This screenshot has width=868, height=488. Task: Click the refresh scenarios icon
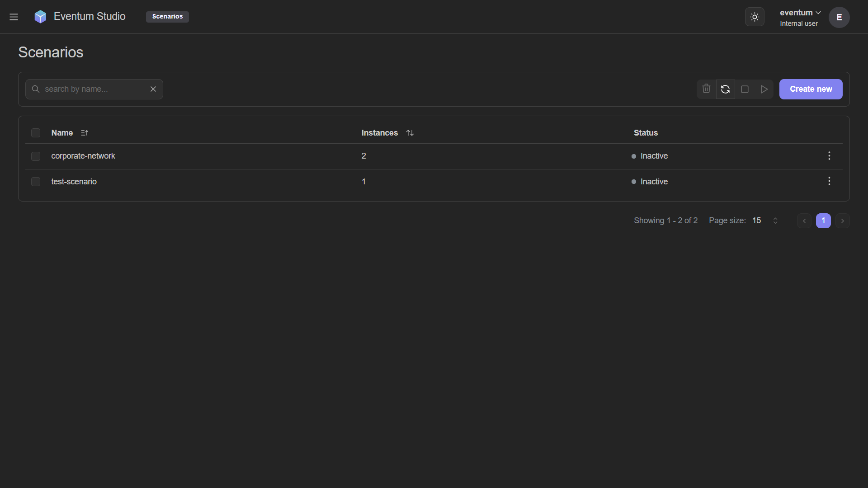726,89
